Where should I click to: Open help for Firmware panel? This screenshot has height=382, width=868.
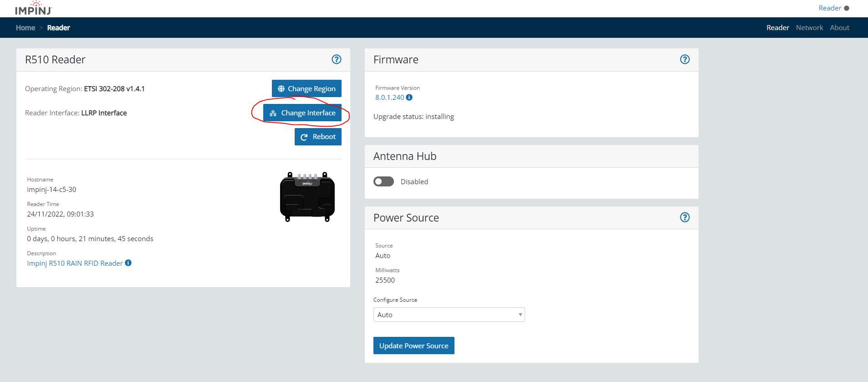click(x=685, y=59)
